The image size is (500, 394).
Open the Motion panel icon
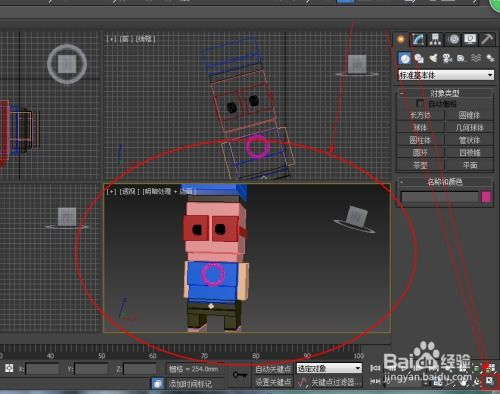coord(453,39)
